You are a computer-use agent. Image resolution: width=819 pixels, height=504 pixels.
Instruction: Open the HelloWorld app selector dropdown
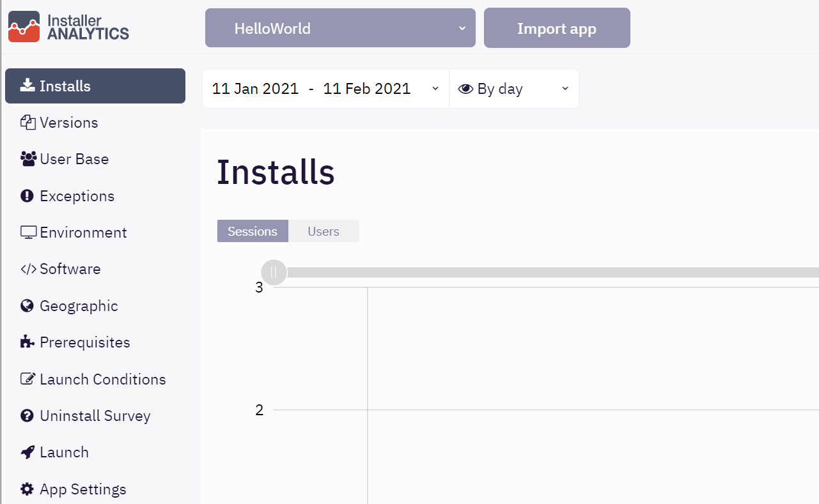tap(340, 28)
